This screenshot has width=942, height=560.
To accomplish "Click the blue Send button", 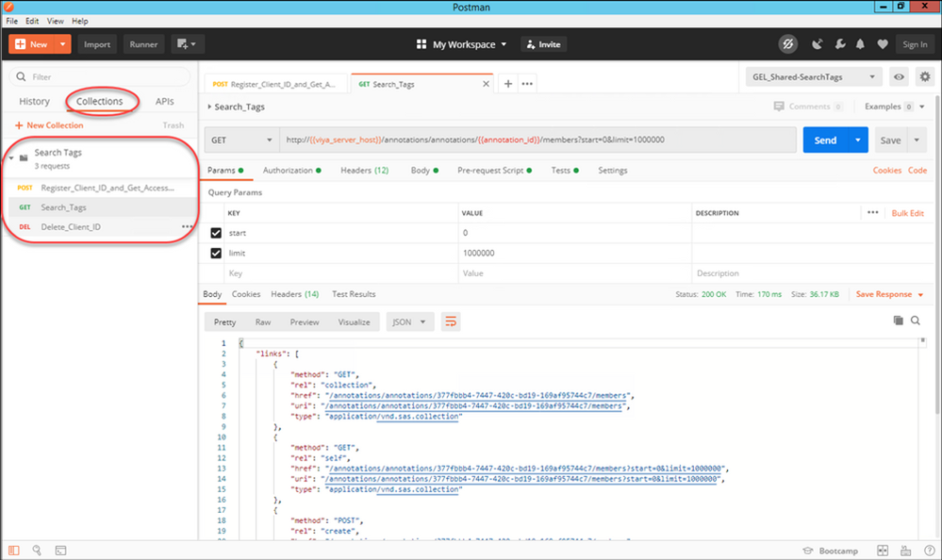I will 825,140.
